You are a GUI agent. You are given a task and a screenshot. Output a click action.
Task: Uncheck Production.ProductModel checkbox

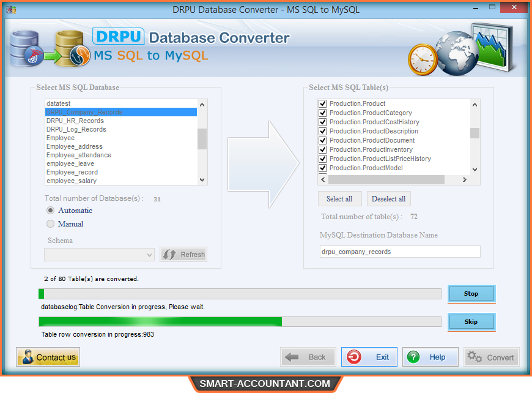323,168
